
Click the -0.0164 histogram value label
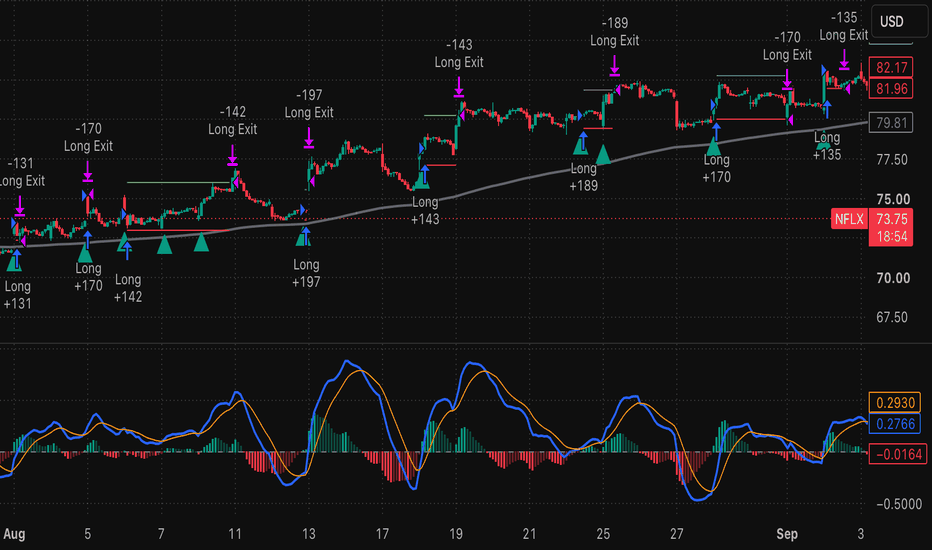(898, 454)
